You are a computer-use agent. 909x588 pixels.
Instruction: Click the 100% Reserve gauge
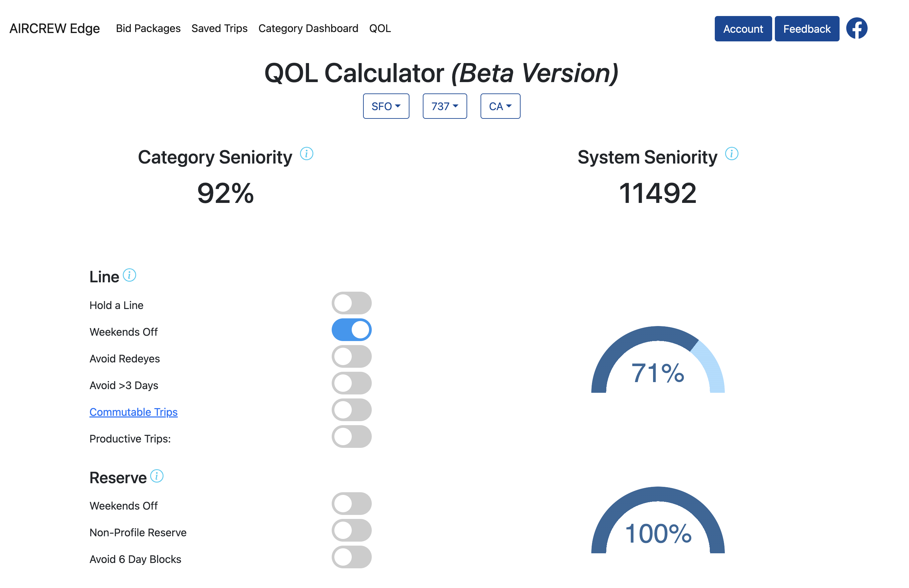[x=657, y=520]
